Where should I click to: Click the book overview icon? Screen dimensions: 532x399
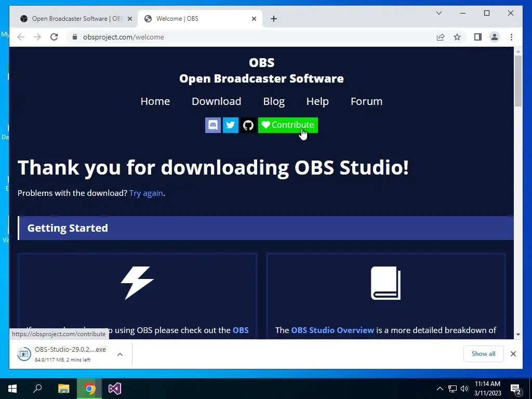click(x=386, y=283)
